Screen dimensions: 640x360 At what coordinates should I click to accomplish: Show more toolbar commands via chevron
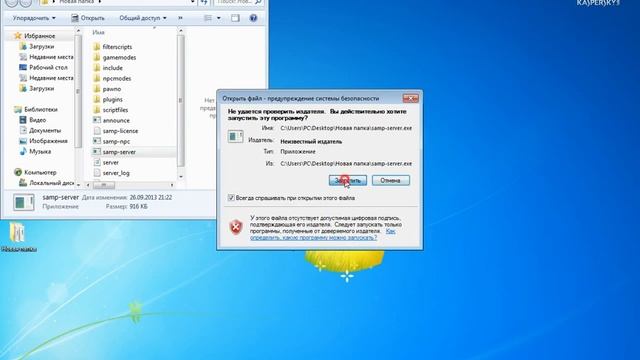coord(180,18)
